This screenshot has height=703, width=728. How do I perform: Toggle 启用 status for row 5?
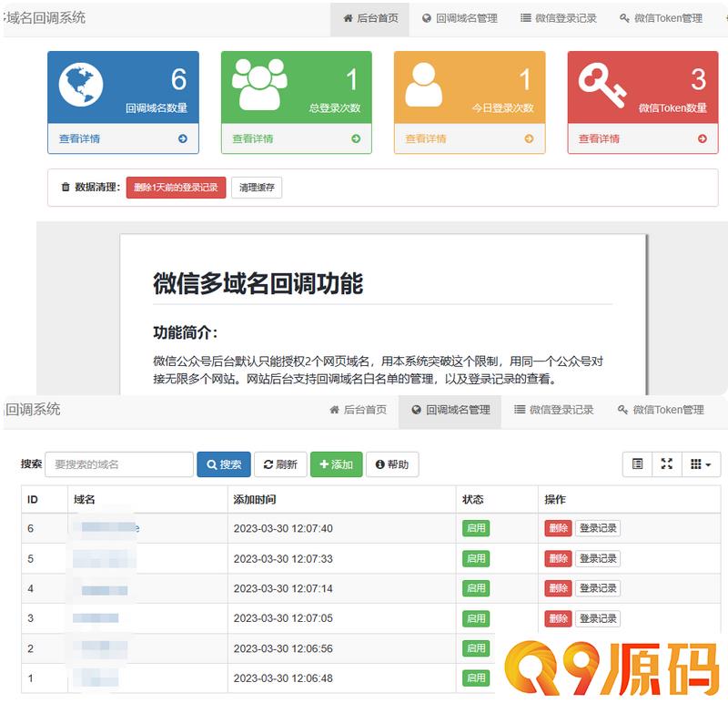(x=476, y=558)
